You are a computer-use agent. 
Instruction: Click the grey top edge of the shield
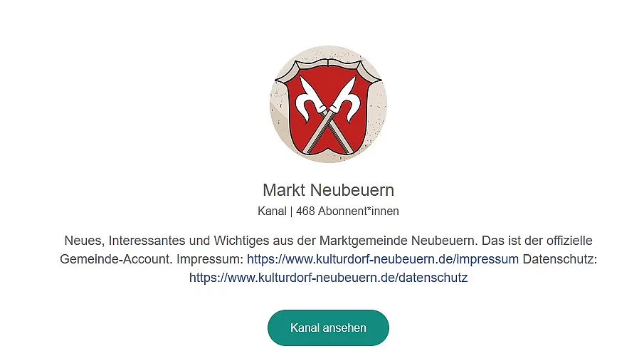point(328,66)
